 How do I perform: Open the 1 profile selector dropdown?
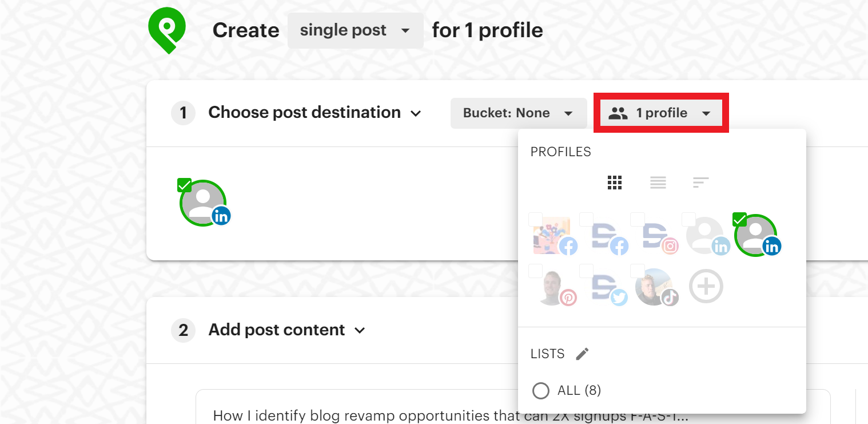[661, 113]
